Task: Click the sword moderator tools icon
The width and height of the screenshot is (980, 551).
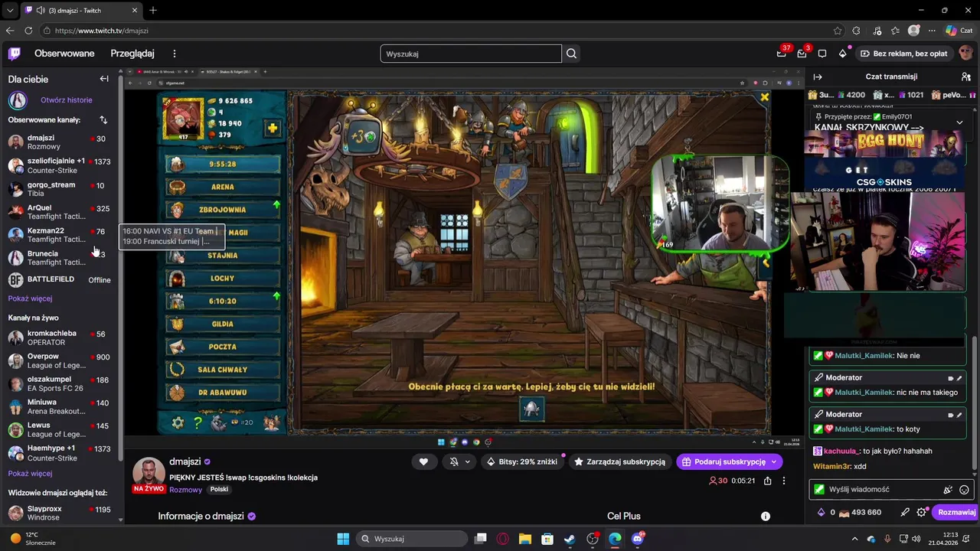Action: [x=905, y=512]
